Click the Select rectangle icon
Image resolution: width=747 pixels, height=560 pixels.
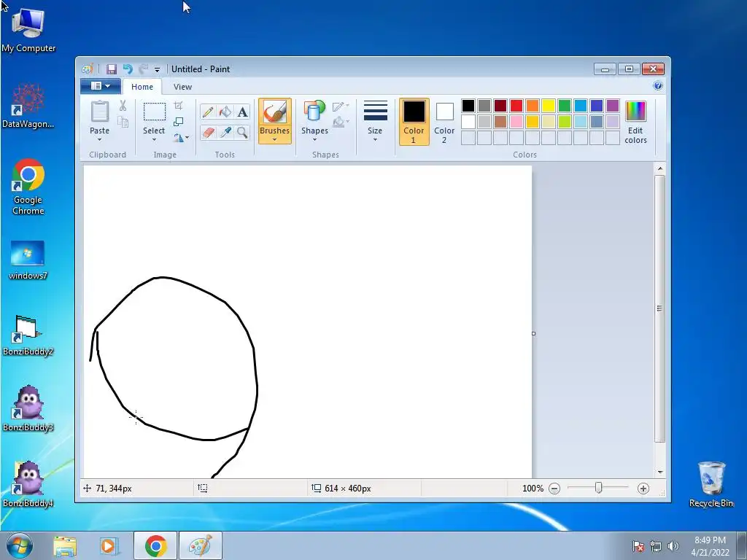(x=155, y=112)
